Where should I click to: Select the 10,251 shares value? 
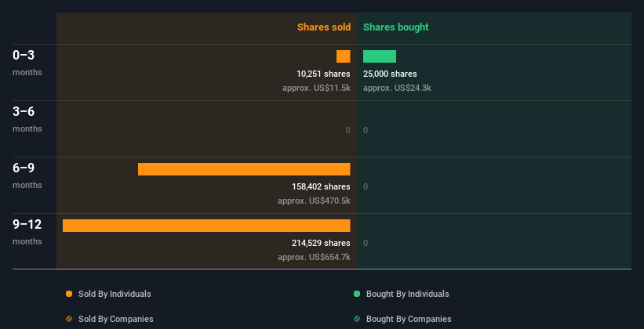[x=323, y=74]
